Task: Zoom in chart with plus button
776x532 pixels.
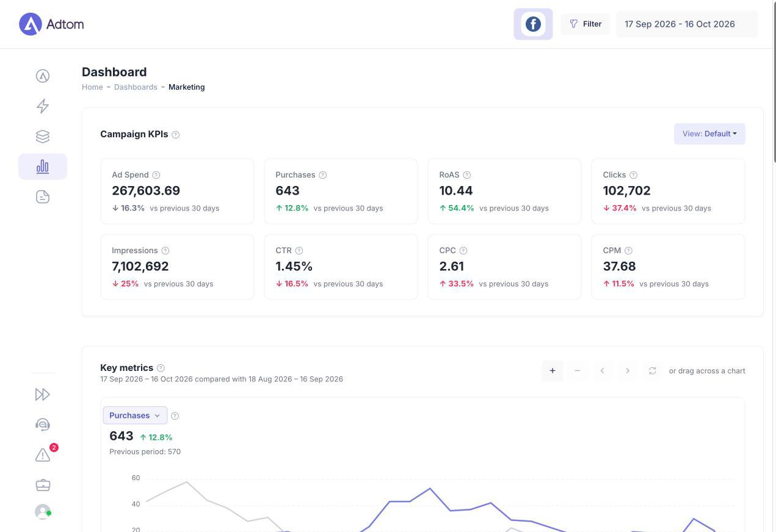Action: pyautogui.click(x=553, y=371)
